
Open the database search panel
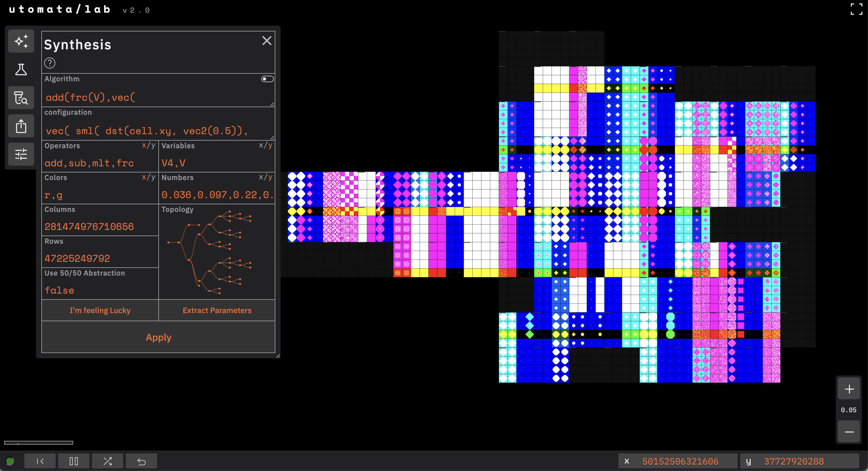(x=21, y=98)
